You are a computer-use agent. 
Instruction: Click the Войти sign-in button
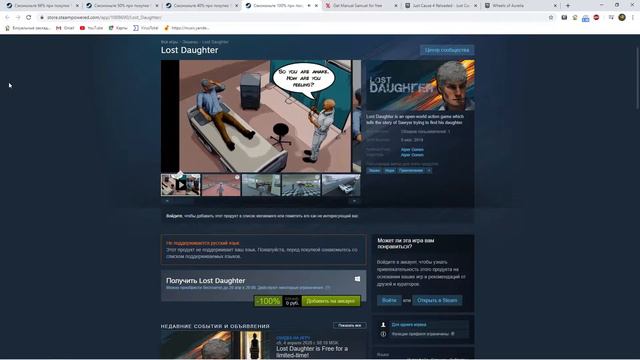(x=389, y=300)
